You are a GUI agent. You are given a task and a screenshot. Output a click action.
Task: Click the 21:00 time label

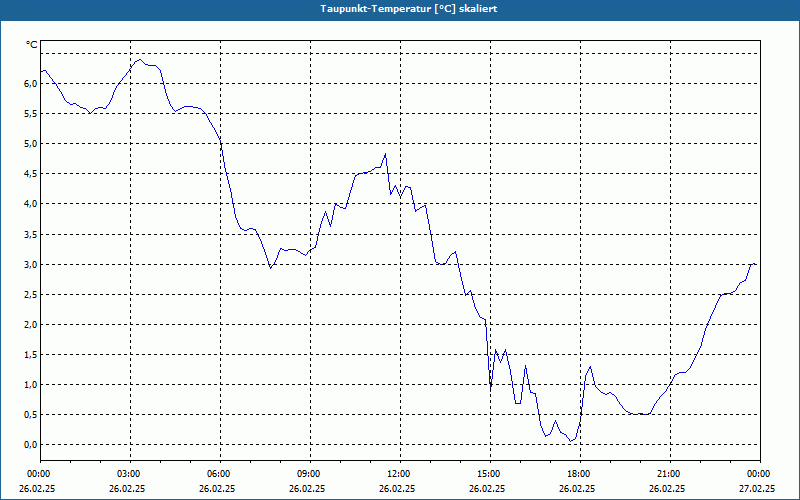[x=670, y=474]
